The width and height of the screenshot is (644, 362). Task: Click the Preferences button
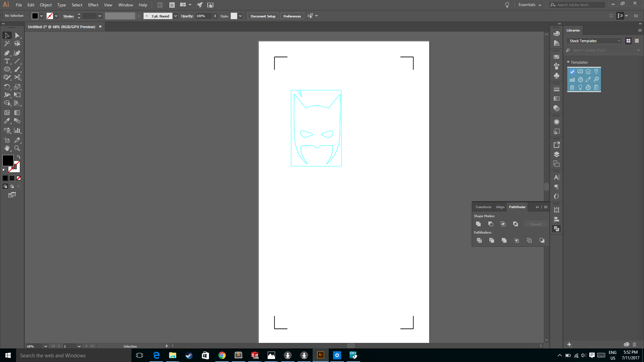pyautogui.click(x=292, y=16)
